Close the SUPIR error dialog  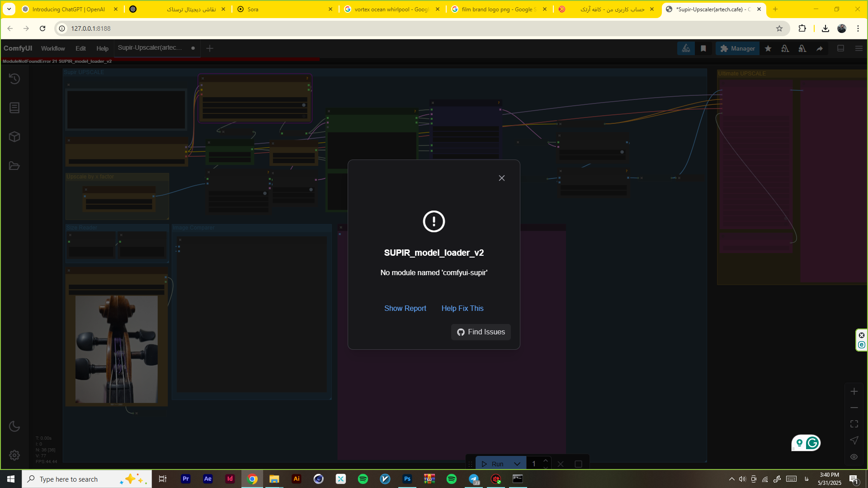coord(502,178)
